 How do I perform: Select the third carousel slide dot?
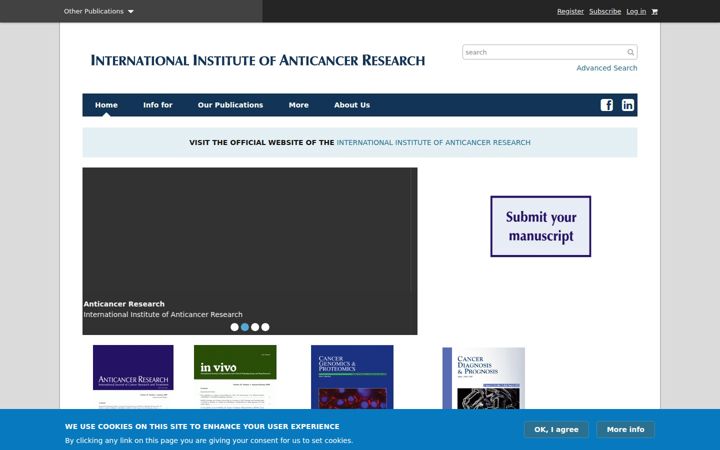tap(255, 327)
